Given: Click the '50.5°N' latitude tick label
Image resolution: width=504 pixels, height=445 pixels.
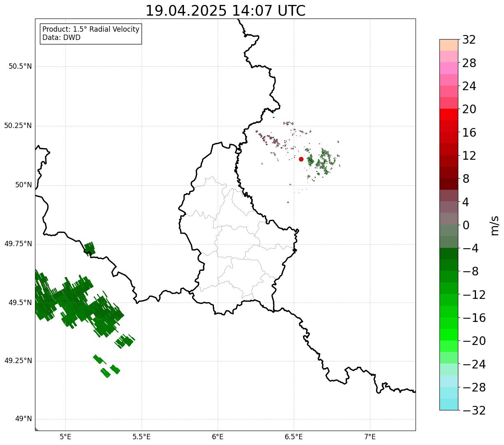Looking at the screenshot, I should pyautogui.click(x=20, y=66).
